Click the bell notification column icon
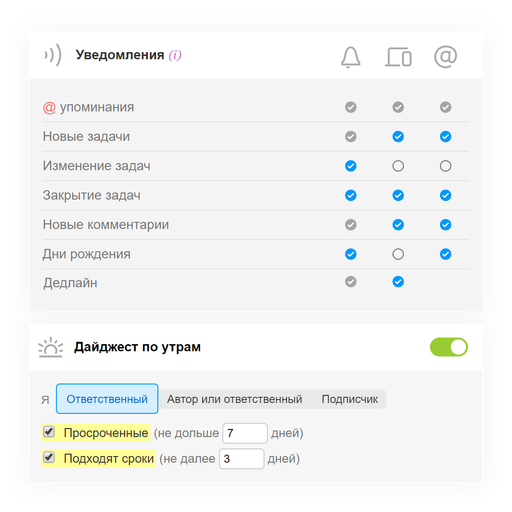The image size is (512, 512). point(350,57)
